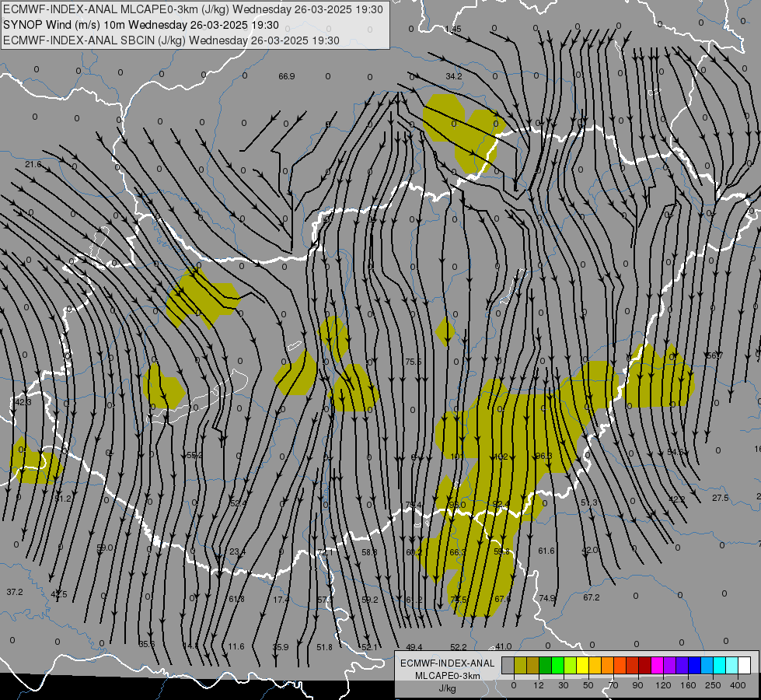Click the dark red legend swatch

(645, 666)
